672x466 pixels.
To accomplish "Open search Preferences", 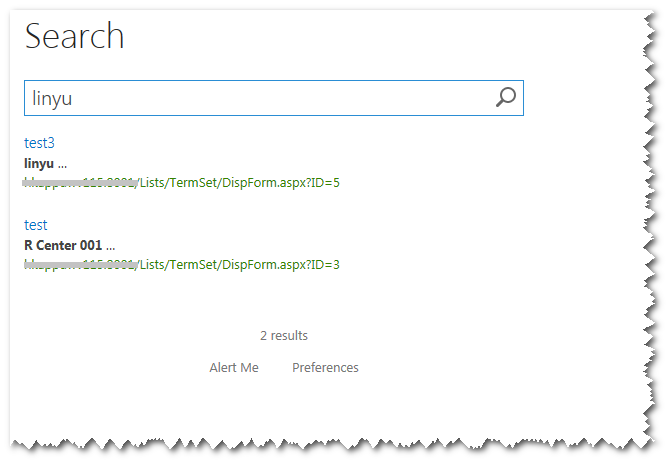I will point(325,368).
